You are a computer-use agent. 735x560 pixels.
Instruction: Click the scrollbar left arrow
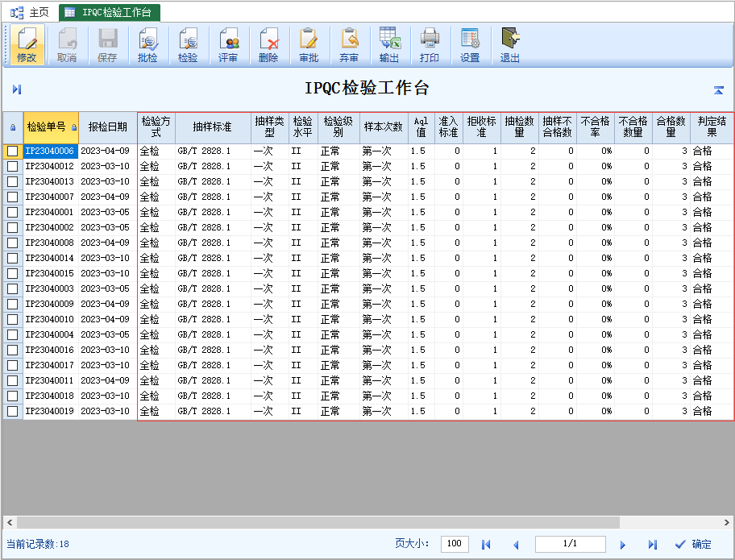coord(10,522)
